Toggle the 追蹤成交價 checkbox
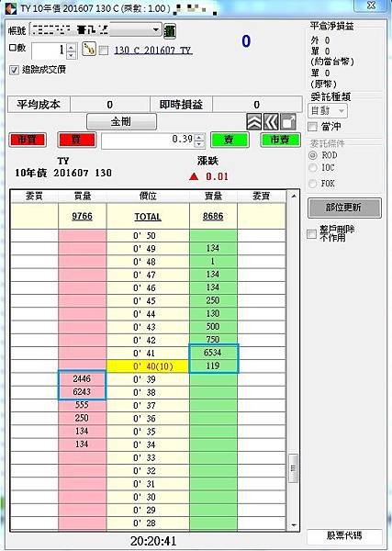Viewport: 392px width, 551px height. click(14, 70)
